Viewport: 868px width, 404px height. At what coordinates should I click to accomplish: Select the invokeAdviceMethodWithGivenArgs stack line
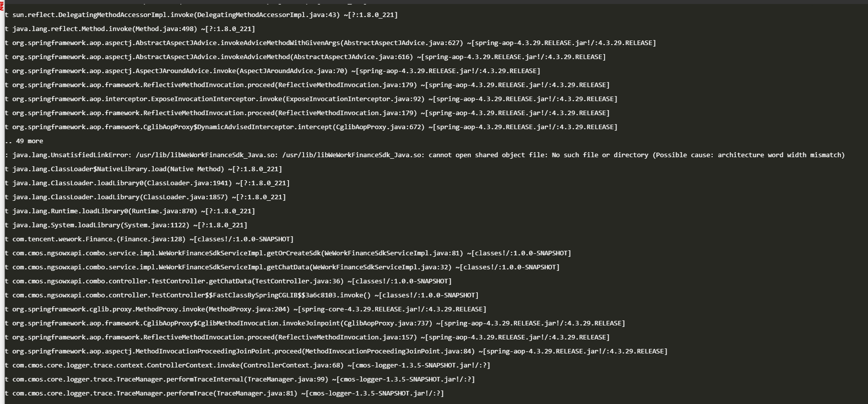[x=331, y=43]
